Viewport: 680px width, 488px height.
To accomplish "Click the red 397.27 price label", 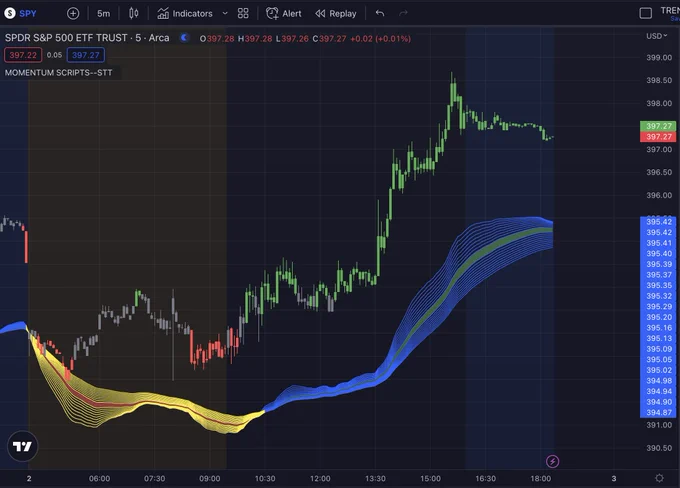I will pos(658,137).
